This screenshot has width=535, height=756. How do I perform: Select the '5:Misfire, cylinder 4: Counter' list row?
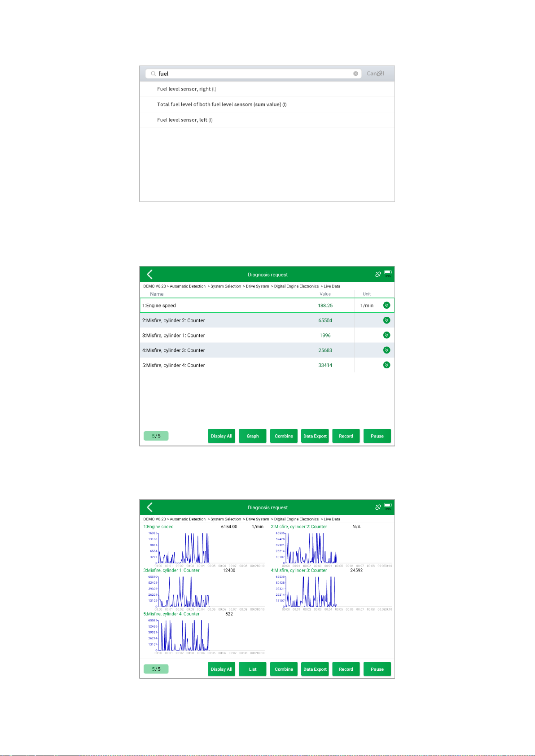click(267, 365)
